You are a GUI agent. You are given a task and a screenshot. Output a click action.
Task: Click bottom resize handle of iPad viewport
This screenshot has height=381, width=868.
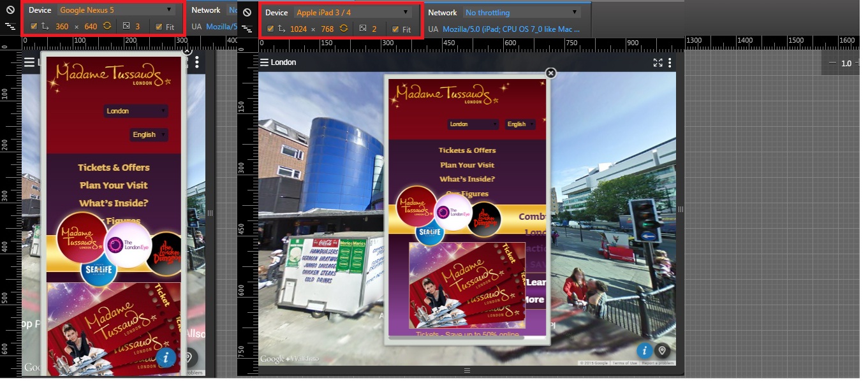tap(467, 371)
